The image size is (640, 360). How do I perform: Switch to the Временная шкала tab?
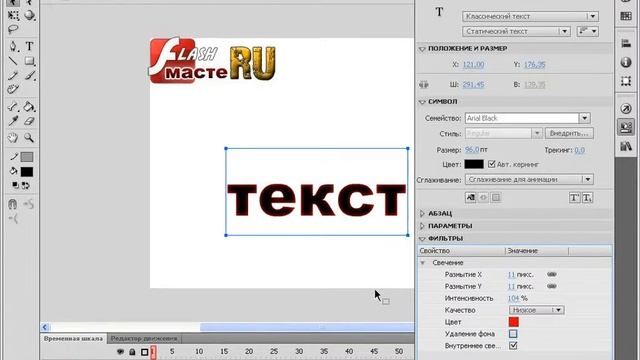coord(73,339)
